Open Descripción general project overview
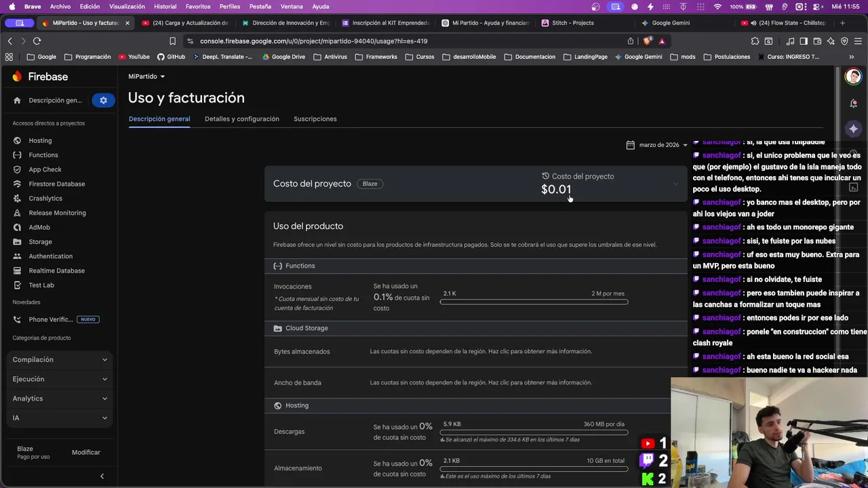This screenshot has height=488, width=868. pos(56,100)
